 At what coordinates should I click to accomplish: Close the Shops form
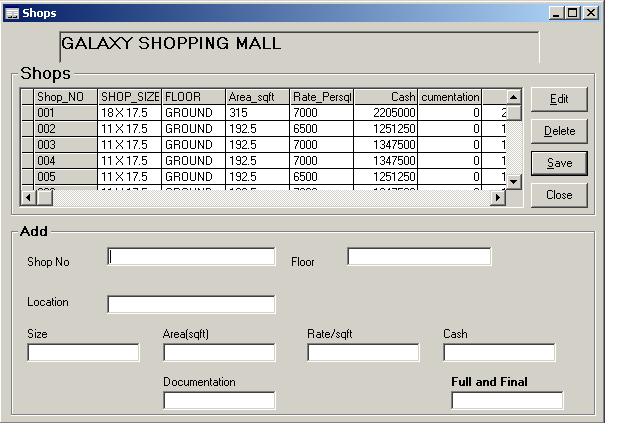pyautogui.click(x=558, y=195)
